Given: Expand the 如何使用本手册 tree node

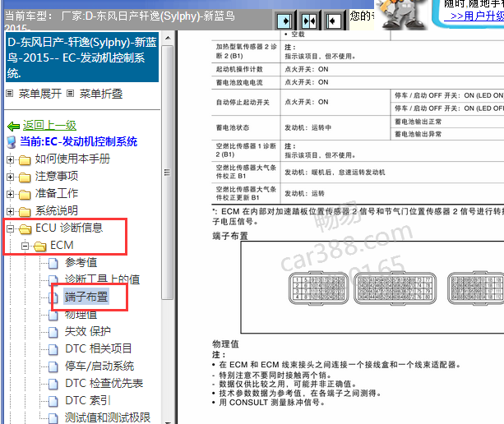Looking at the screenshot, I should 11,159.
